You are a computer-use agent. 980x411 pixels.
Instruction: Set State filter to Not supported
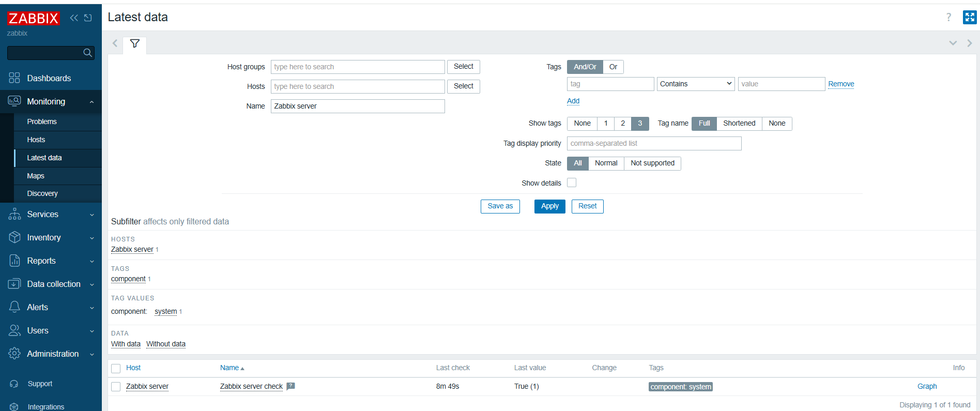click(x=652, y=163)
